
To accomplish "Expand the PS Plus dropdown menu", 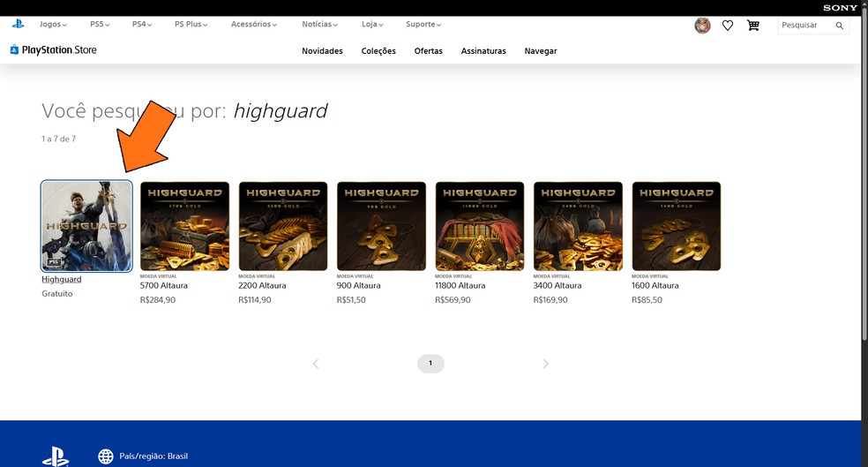I will click(x=191, y=25).
